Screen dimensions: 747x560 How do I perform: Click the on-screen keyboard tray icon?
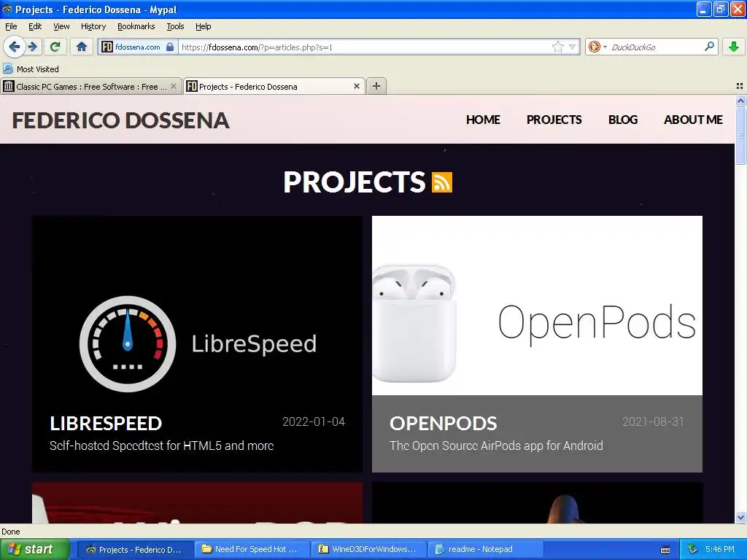point(665,550)
